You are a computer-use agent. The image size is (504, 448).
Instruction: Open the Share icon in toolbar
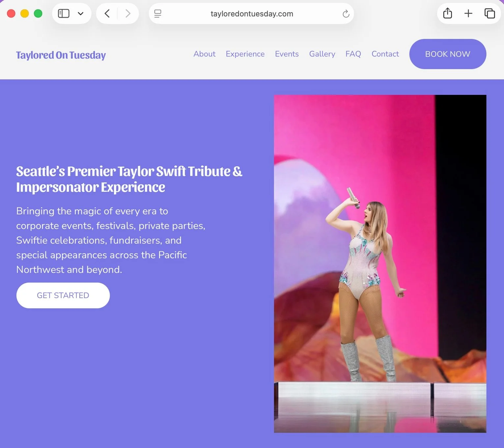(447, 13)
